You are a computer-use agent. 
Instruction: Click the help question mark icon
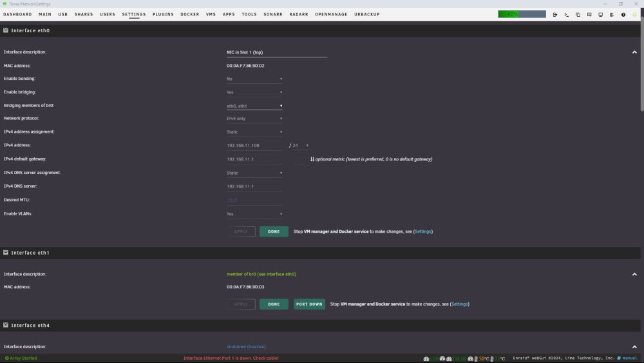point(623,14)
